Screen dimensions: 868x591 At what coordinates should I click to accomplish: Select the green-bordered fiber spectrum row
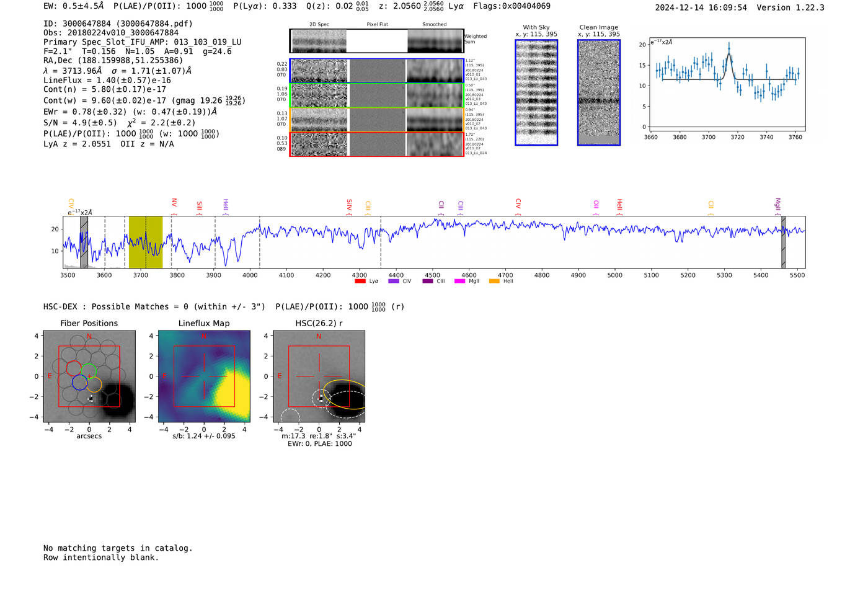[x=377, y=96]
